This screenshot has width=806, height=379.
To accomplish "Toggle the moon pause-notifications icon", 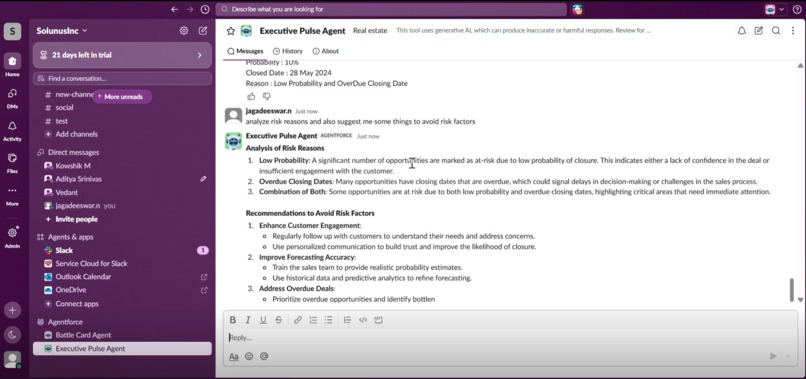I will pos(12,335).
